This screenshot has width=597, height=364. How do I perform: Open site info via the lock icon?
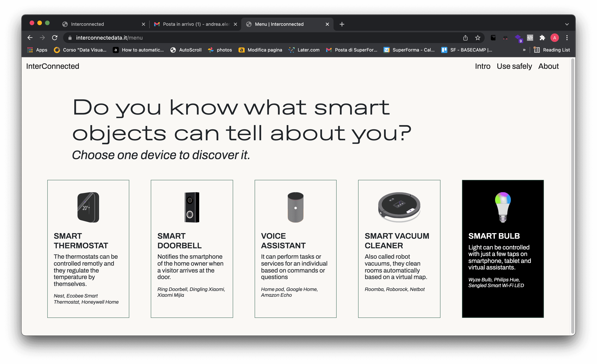(70, 38)
